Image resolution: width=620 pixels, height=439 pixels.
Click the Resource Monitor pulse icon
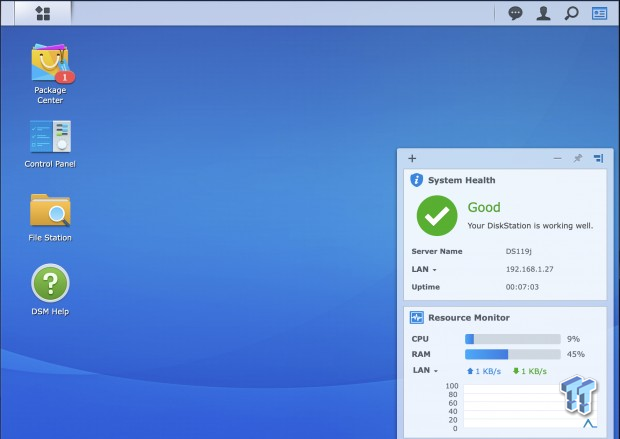pos(417,317)
